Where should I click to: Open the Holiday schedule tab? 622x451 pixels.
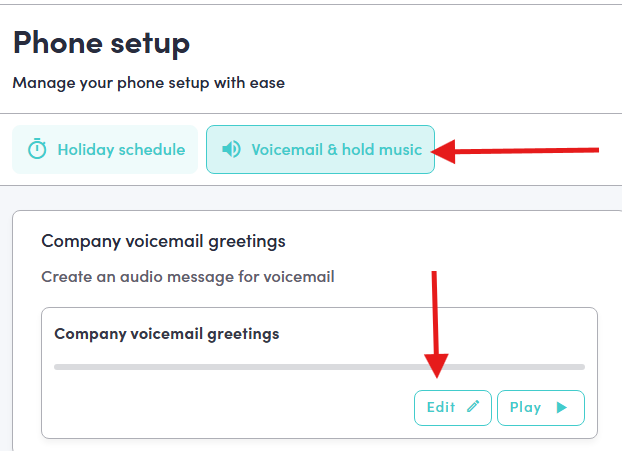click(x=106, y=150)
